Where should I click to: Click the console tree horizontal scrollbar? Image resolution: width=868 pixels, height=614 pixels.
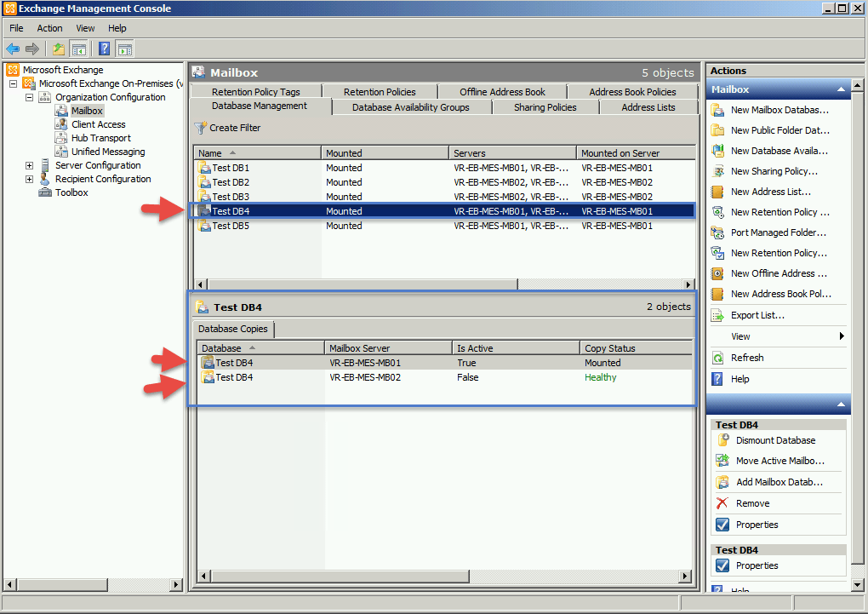click(x=62, y=585)
